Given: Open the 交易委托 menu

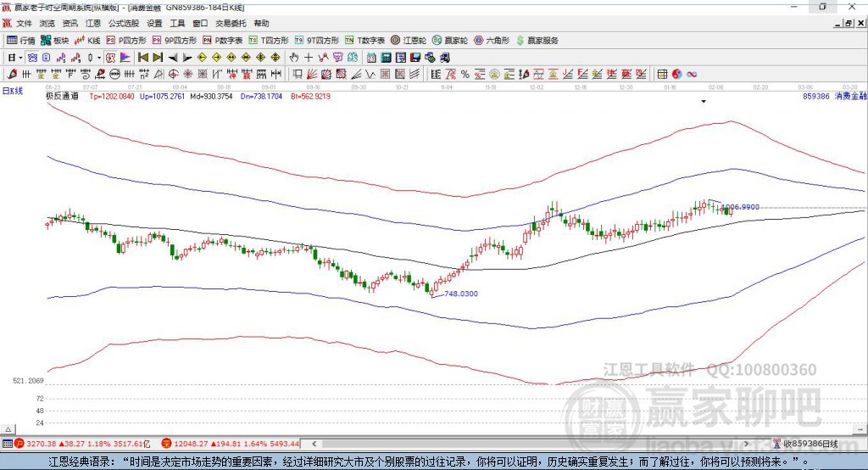Looking at the screenshot, I should click(231, 23).
